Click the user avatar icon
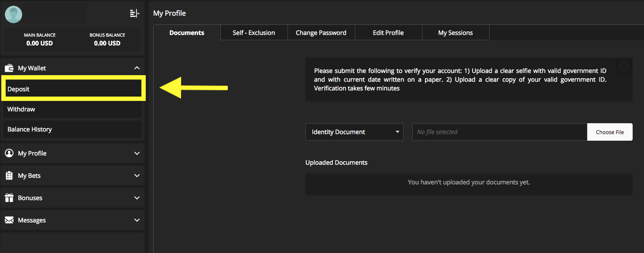 pos(14,14)
